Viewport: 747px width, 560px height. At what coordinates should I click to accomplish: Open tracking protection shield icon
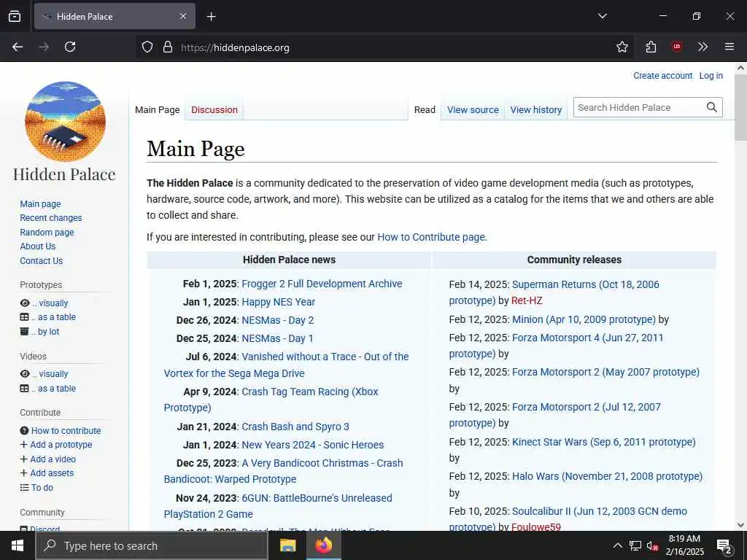click(147, 47)
